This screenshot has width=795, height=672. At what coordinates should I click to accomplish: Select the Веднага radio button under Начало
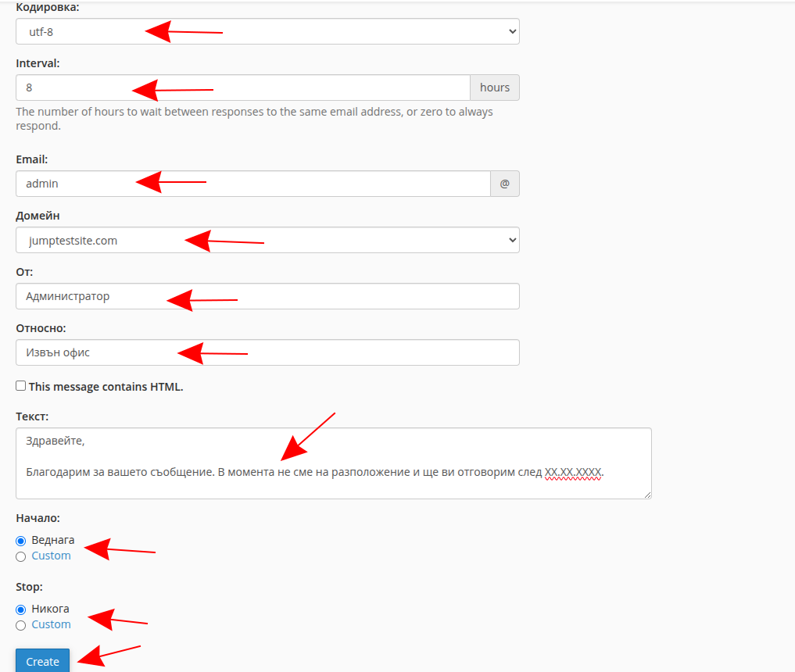[21, 541]
